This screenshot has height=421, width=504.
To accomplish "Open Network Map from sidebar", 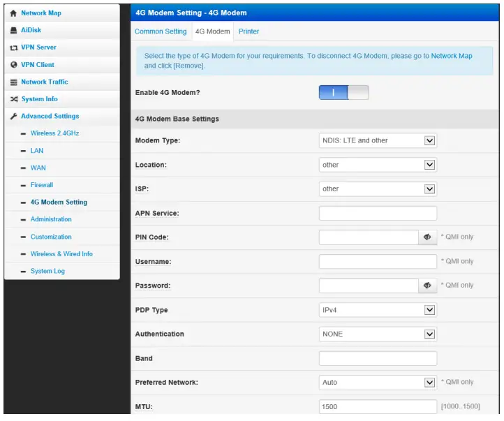I will (x=41, y=13).
